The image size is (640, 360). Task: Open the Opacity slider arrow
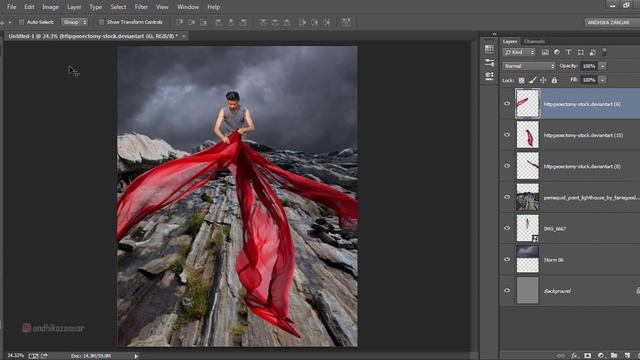pos(602,66)
